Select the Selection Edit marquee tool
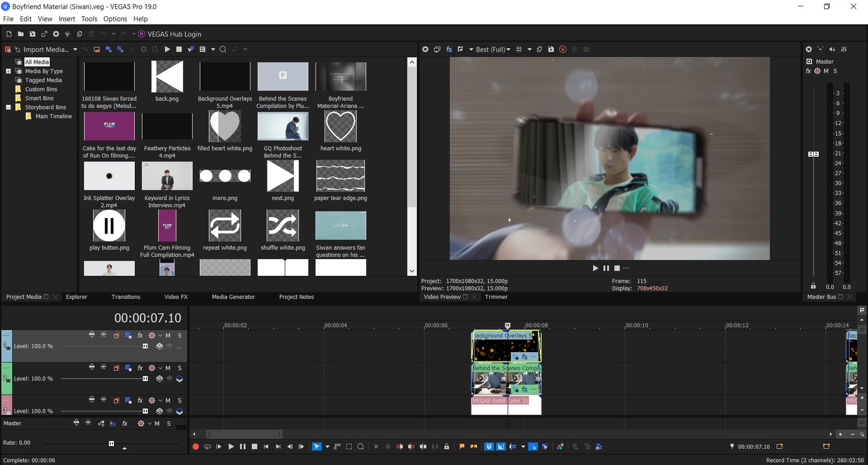Image resolution: width=868 pixels, height=465 pixels. (x=349, y=446)
